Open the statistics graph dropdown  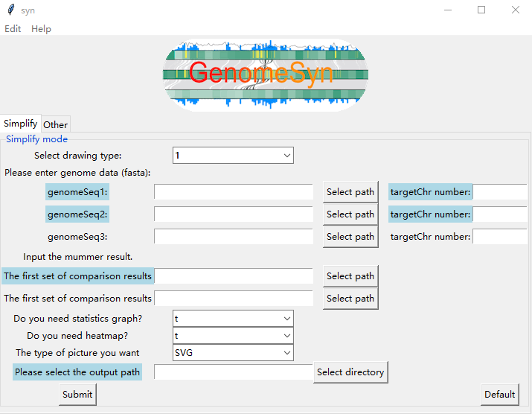233,319
